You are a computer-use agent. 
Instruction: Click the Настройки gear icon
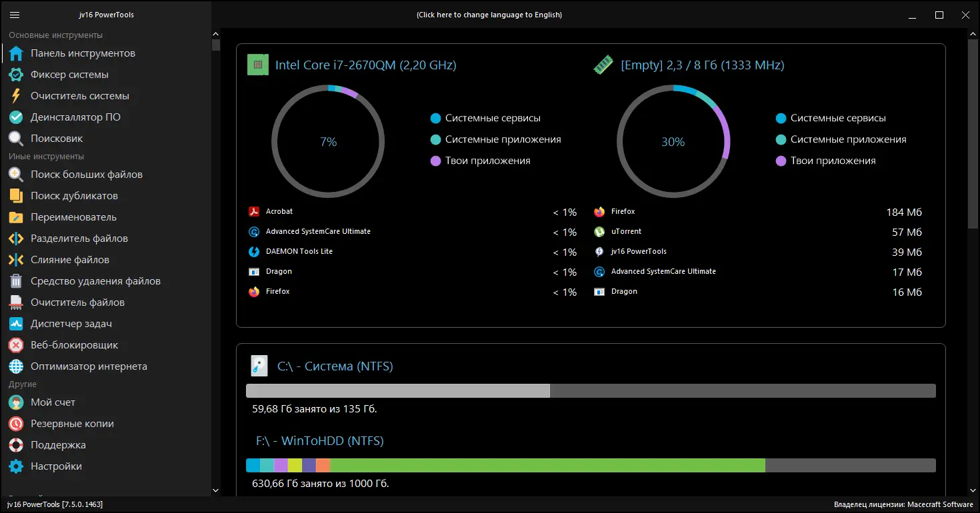[x=17, y=466]
